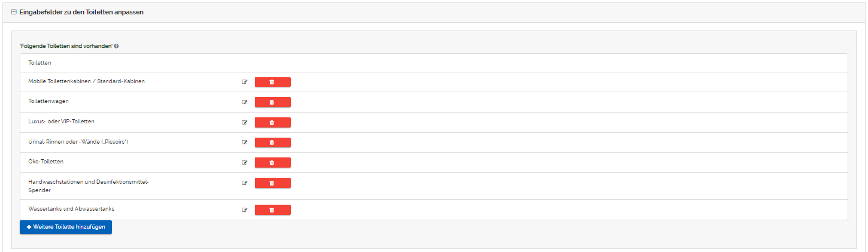Edit the Toilettenwagen entry
868x252 pixels.
pos(244,102)
